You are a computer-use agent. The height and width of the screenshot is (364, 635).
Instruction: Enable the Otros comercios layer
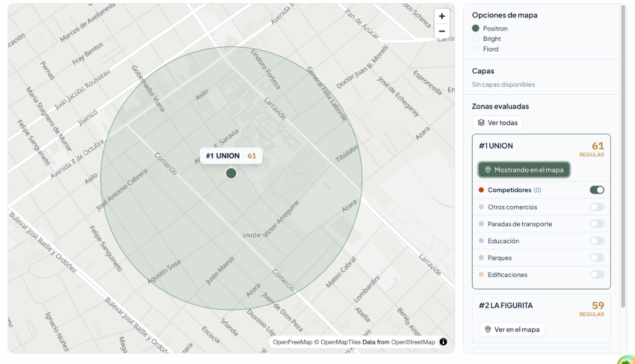[x=597, y=207]
